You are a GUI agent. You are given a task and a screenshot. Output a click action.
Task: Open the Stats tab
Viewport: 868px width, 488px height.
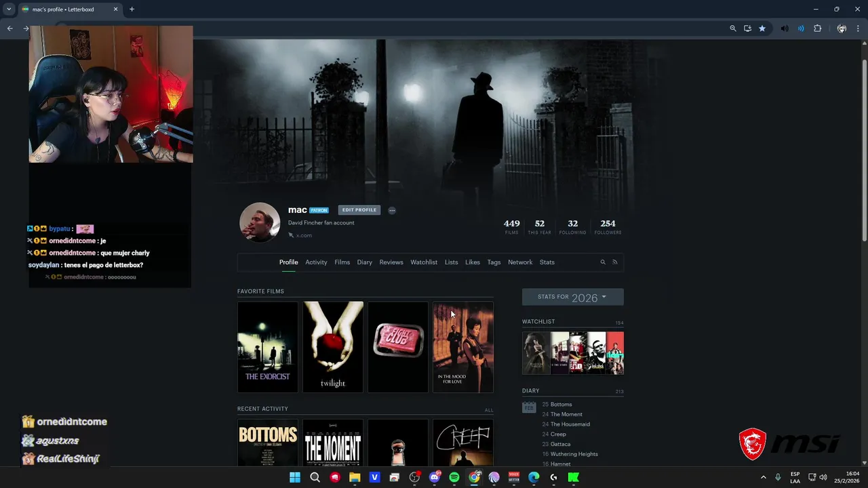point(547,262)
